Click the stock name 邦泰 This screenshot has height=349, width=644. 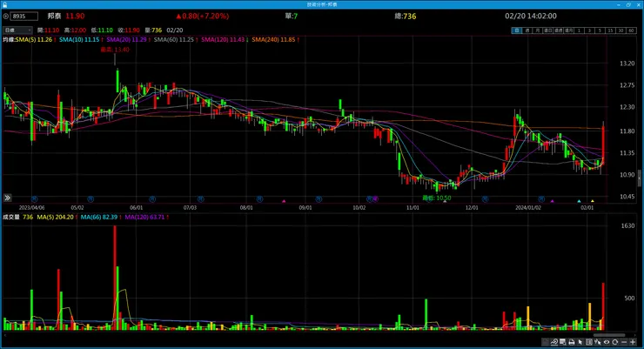(54, 16)
